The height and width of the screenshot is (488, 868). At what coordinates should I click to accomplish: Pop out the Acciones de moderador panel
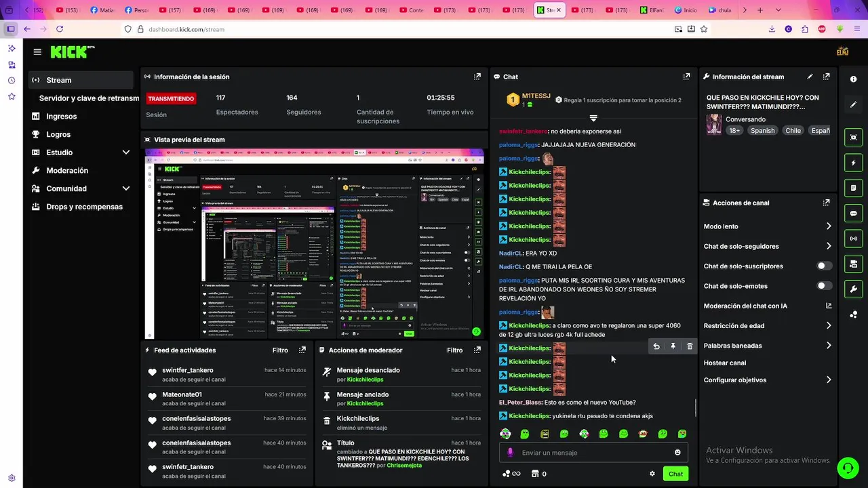pyautogui.click(x=477, y=350)
